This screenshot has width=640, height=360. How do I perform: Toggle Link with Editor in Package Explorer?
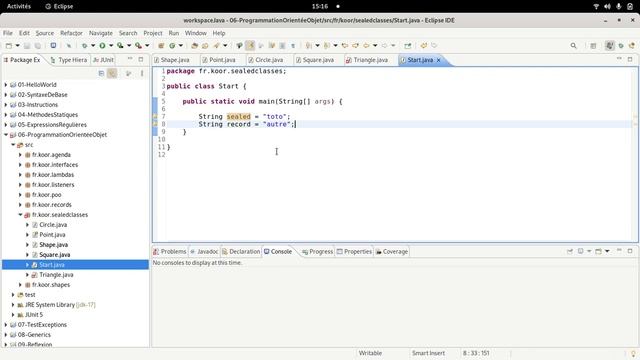point(112,73)
